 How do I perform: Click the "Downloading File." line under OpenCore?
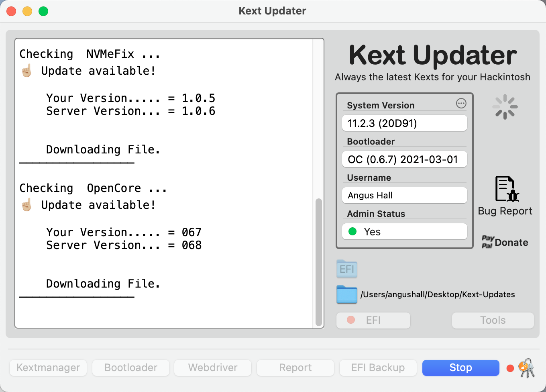pyautogui.click(x=103, y=284)
